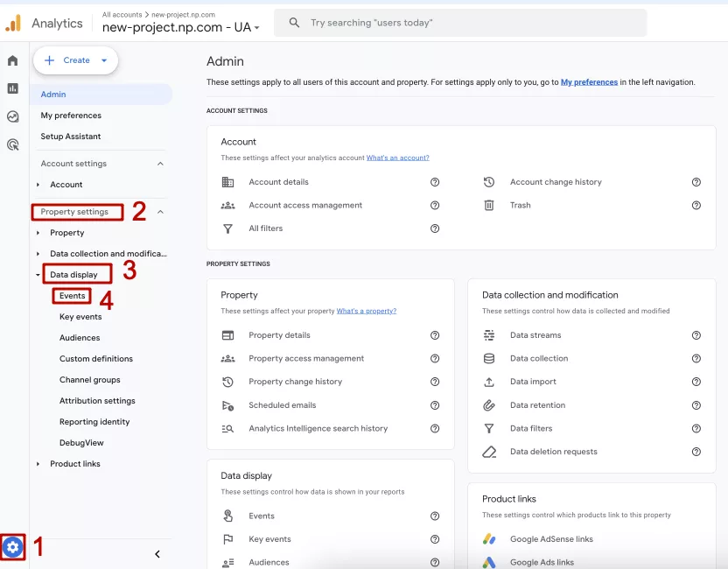
Task: Select My preferences in the sidebar
Action: 71,116
